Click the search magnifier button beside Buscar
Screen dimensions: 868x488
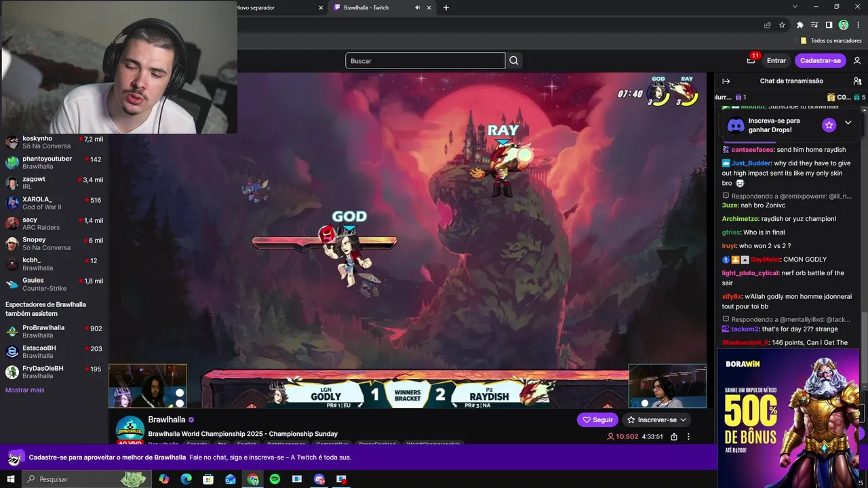coord(514,61)
